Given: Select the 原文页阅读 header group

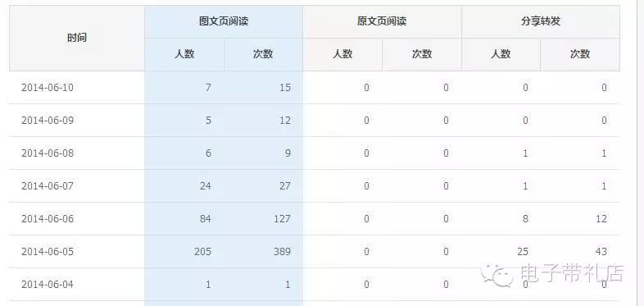Looking at the screenshot, I should click(x=382, y=21).
